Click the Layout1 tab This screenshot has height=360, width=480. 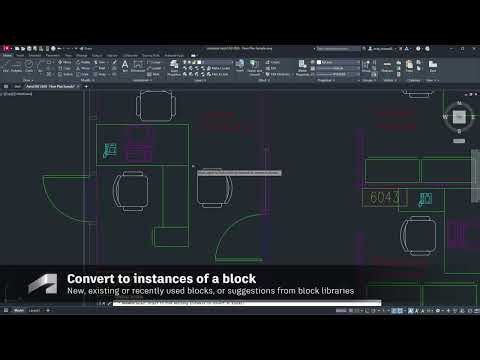pos(34,311)
